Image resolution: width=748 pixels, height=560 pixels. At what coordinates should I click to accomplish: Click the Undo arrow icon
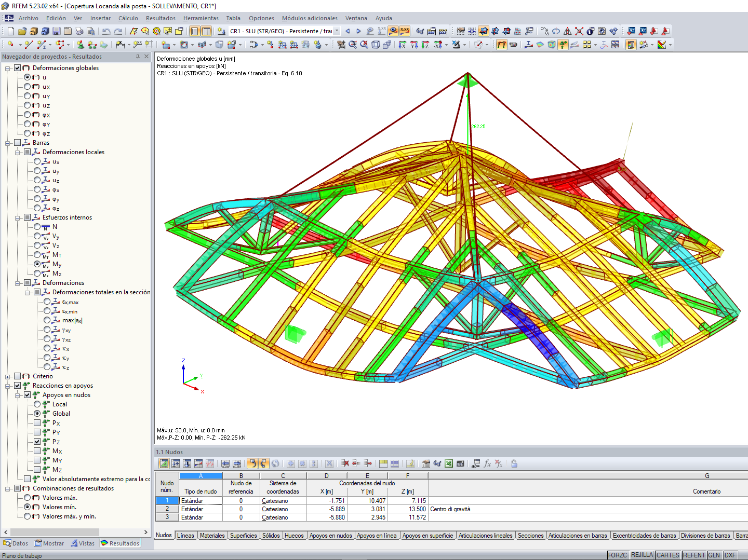click(x=106, y=31)
